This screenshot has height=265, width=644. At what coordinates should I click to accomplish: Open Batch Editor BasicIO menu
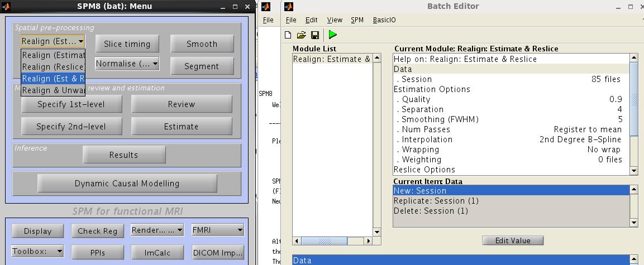tap(384, 20)
